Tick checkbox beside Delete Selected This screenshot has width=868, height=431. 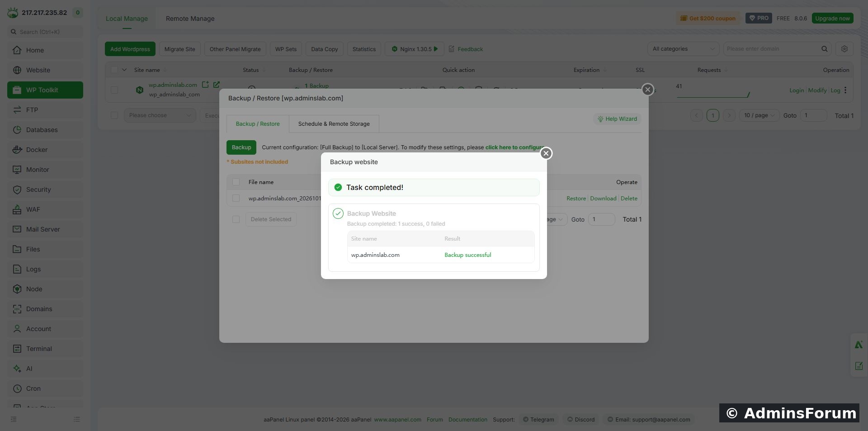(236, 219)
